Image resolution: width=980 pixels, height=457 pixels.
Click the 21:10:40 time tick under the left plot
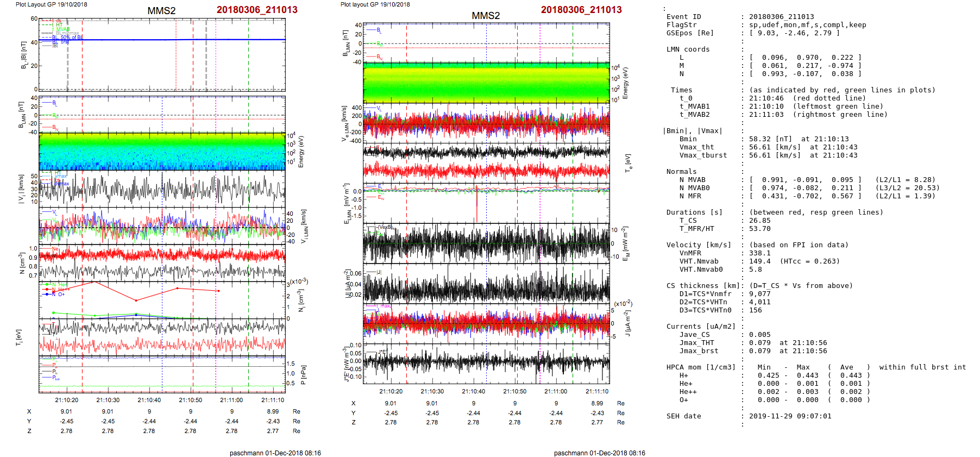point(149,400)
